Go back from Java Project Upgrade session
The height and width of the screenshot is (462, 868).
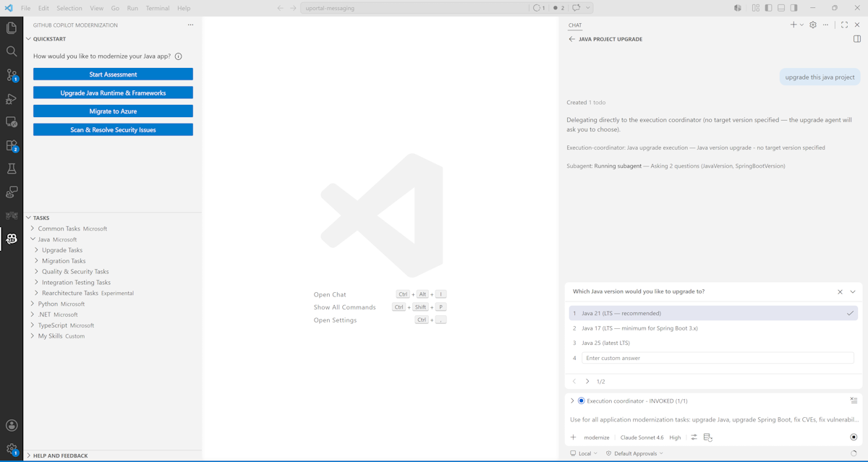571,39
